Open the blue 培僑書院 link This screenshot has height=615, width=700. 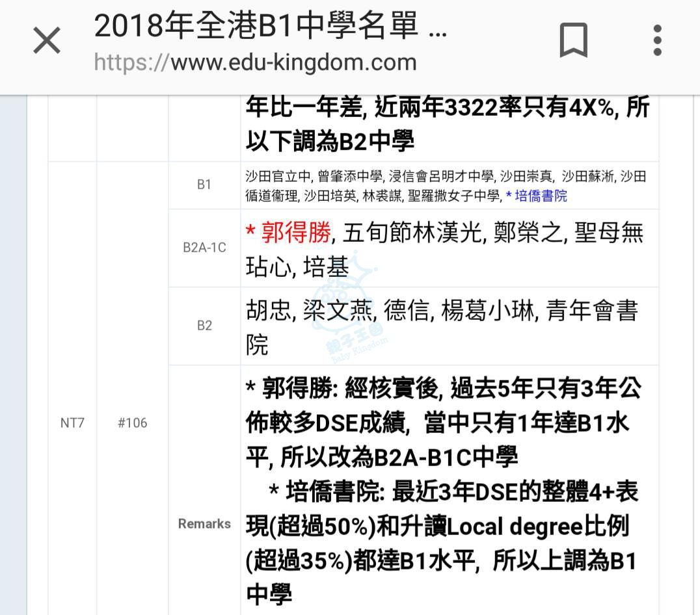(x=540, y=196)
